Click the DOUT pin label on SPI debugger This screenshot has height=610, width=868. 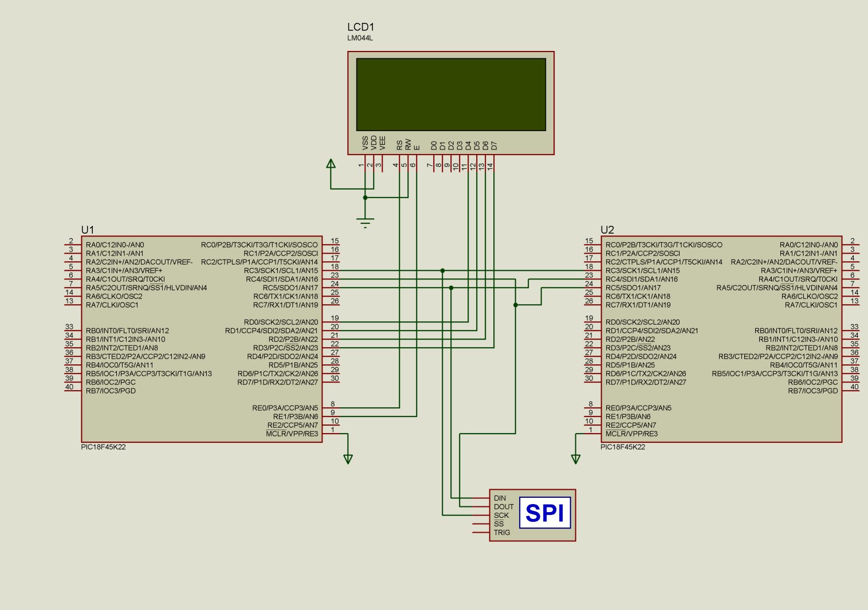click(x=504, y=507)
